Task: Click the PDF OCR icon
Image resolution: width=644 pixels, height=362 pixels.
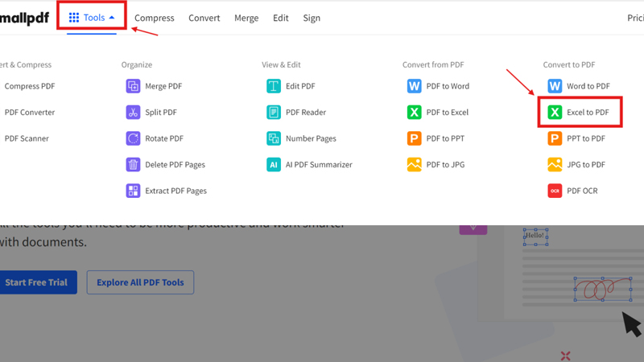Action: point(555,191)
